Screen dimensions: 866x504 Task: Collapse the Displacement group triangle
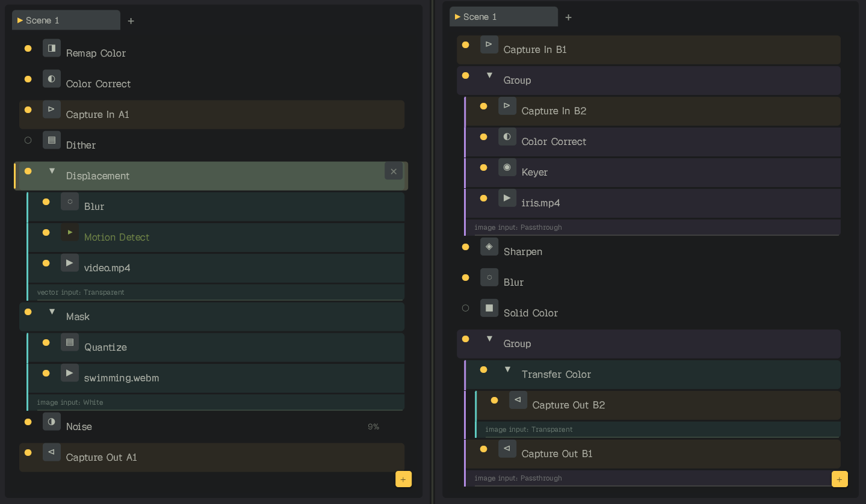tap(52, 171)
